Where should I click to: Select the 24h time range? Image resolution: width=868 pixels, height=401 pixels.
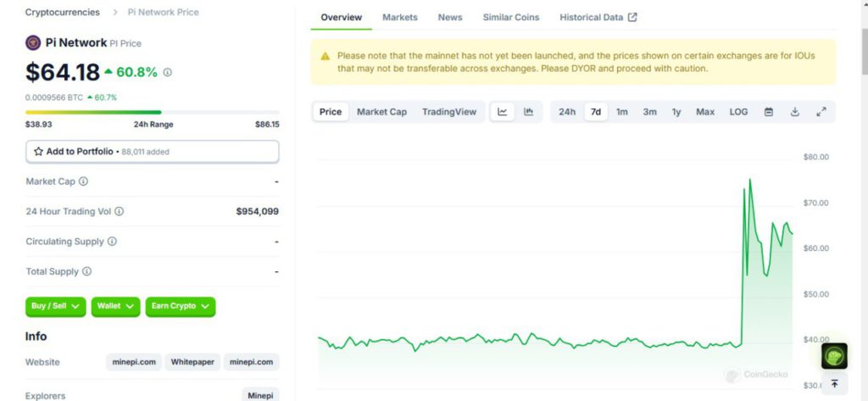[567, 112]
